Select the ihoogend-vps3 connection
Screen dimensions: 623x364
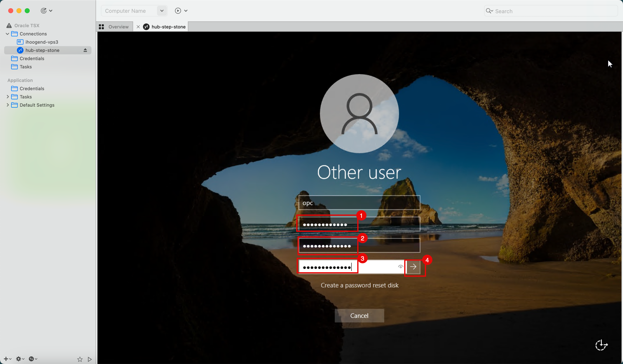[x=42, y=42]
